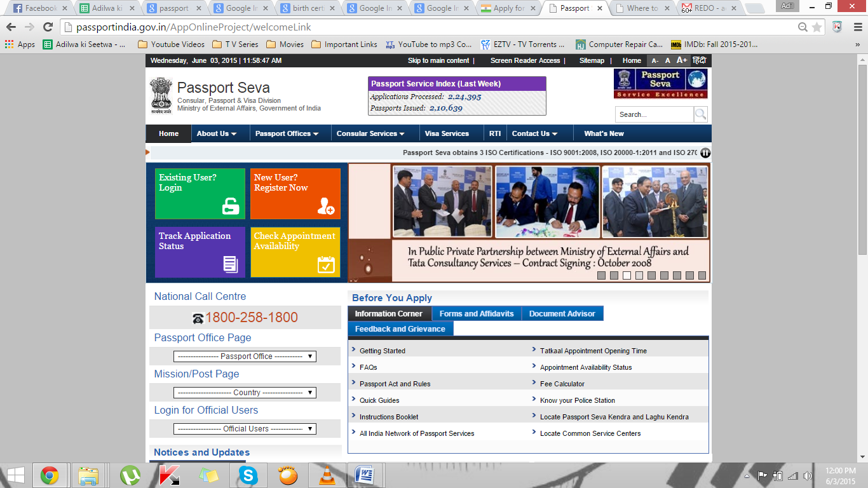
Task: Switch site language to Hindi
Action: (x=698, y=60)
